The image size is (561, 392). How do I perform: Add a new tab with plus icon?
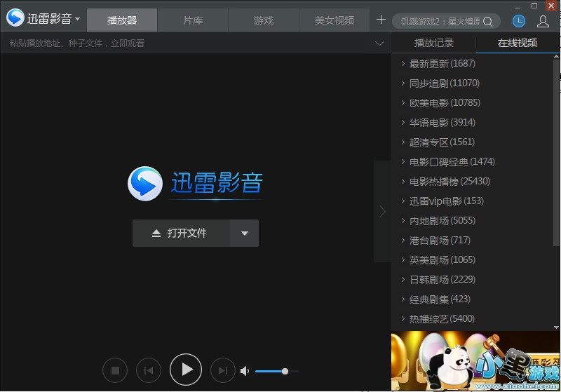click(381, 20)
